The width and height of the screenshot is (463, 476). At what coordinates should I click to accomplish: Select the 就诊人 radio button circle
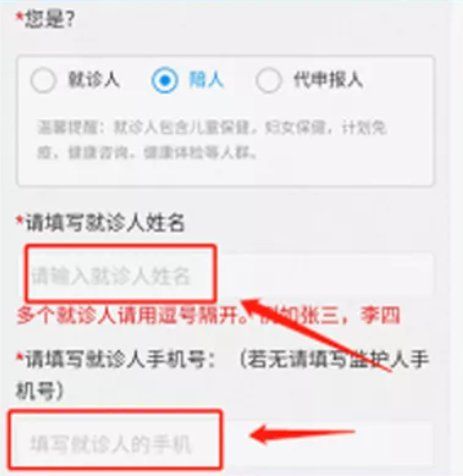(43, 80)
